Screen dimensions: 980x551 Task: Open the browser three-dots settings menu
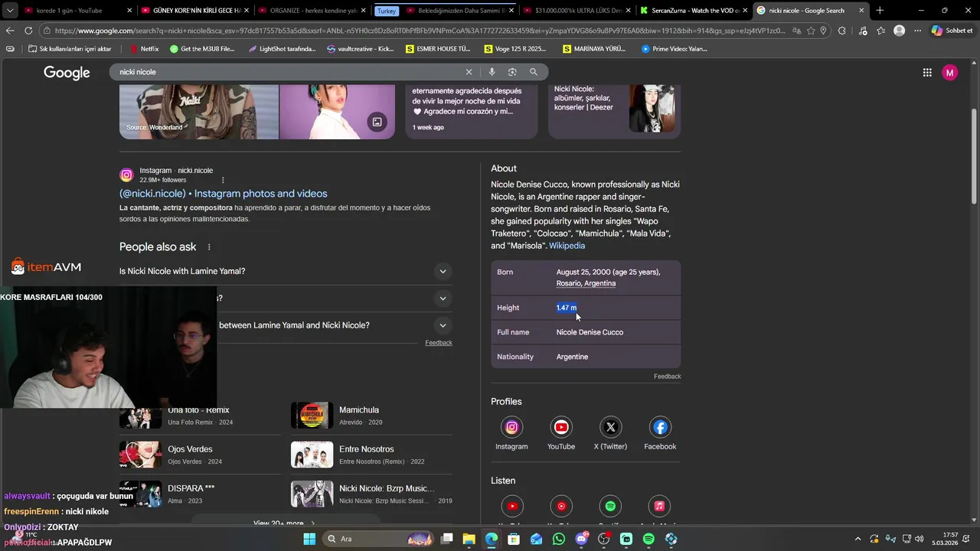point(917,31)
